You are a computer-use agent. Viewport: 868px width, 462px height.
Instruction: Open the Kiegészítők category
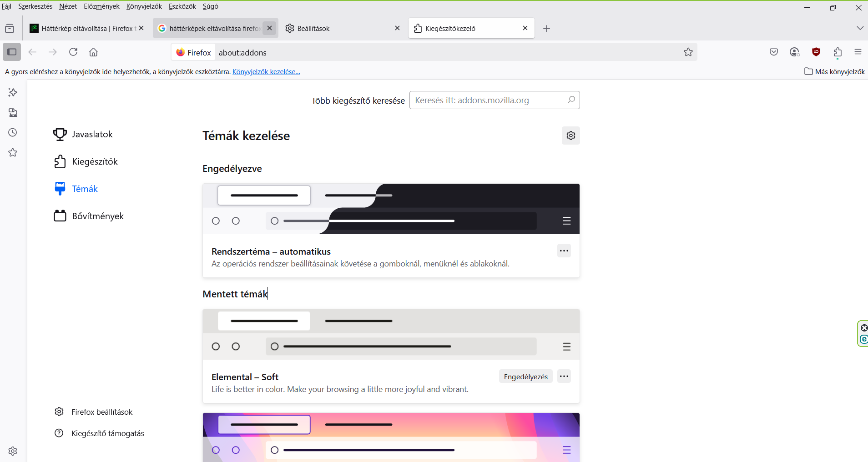[x=86, y=161]
